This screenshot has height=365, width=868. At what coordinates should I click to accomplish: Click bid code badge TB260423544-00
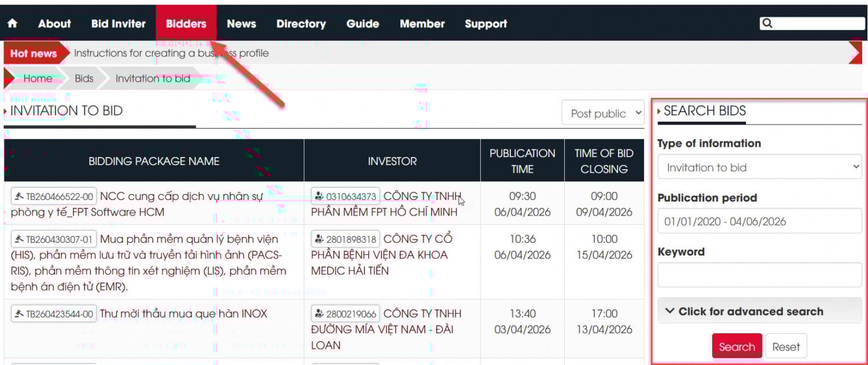point(54,314)
